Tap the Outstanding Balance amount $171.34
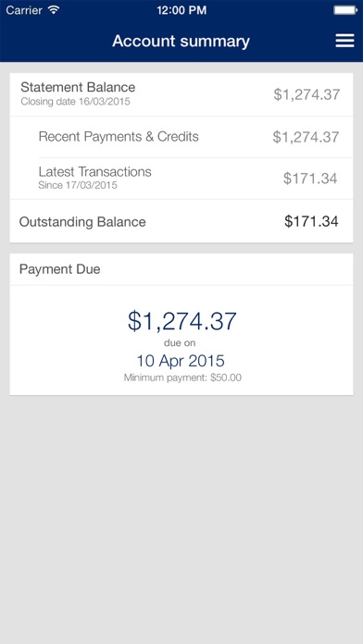This screenshot has height=644, width=363. pos(311,221)
